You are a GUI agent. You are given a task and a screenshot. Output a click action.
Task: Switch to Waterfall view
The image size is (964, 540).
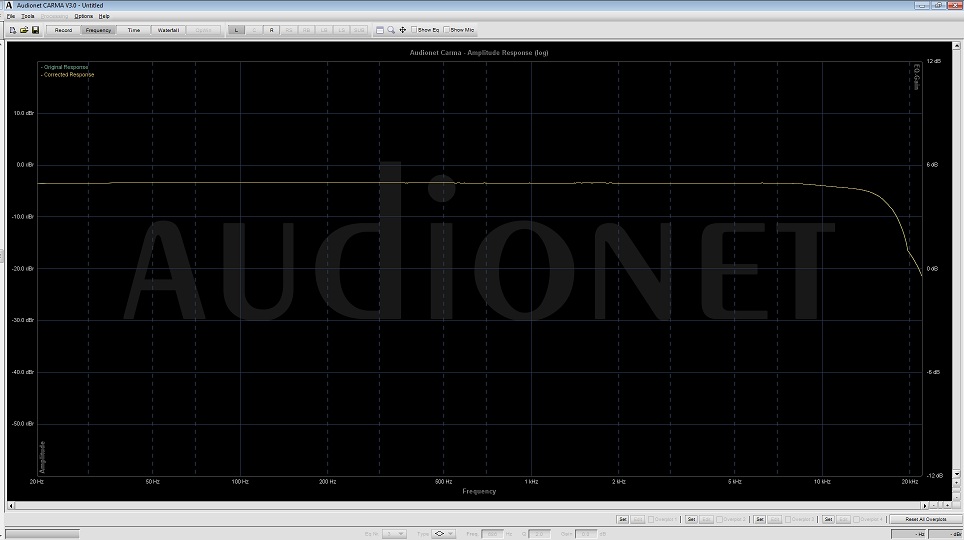coord(168,30)
